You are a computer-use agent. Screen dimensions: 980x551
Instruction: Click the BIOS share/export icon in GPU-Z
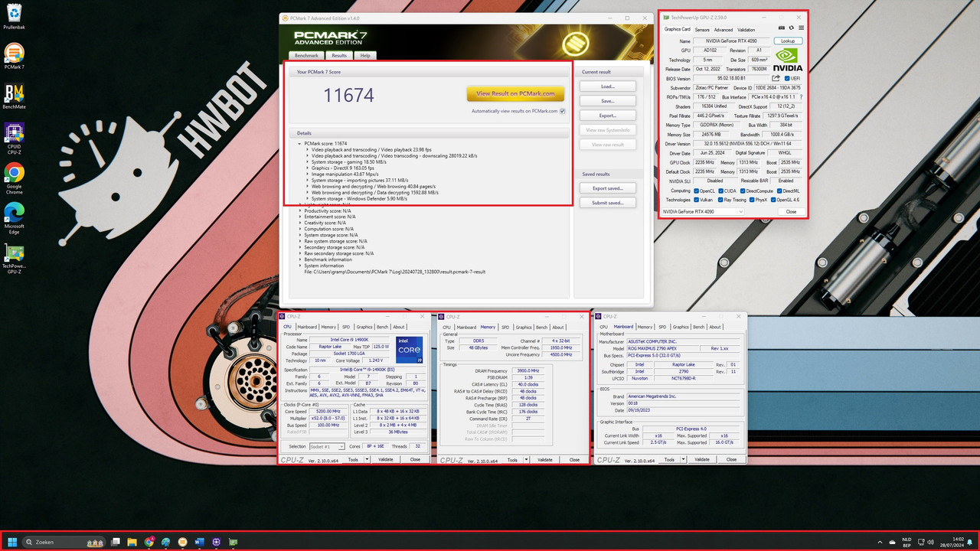(776, 78)
